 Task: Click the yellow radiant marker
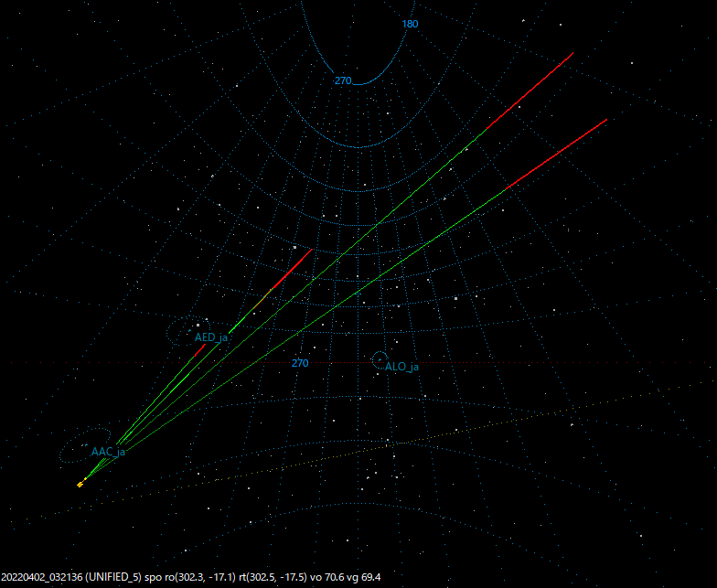80,485
